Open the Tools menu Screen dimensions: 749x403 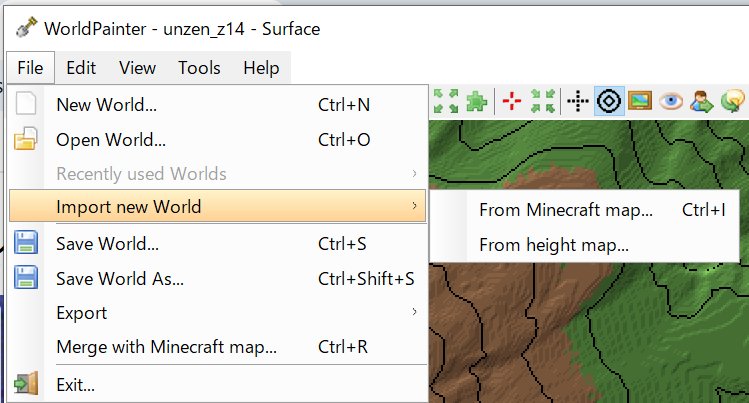199,68
